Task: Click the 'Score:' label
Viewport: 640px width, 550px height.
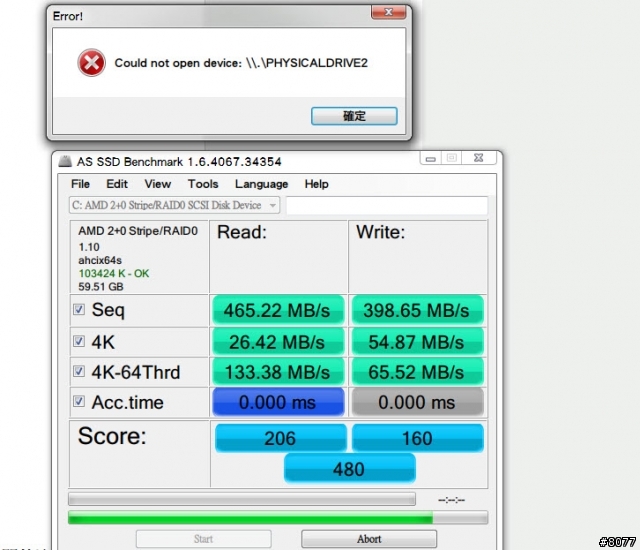Action: pyautogui.click(x=112, y=436)
